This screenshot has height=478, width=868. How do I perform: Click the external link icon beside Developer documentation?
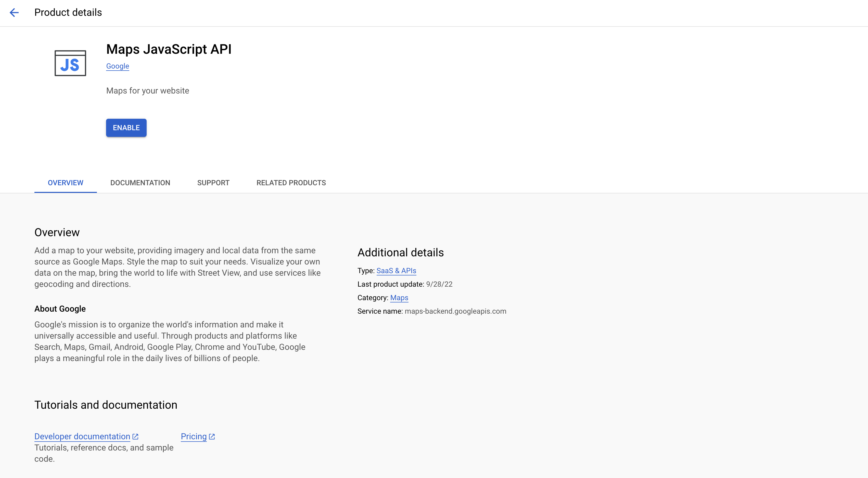pyautogui.click(x=135, y=437)
